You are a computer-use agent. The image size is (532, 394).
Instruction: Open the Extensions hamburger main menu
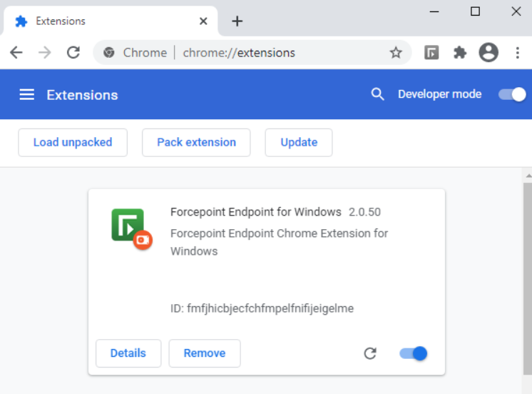27,95
